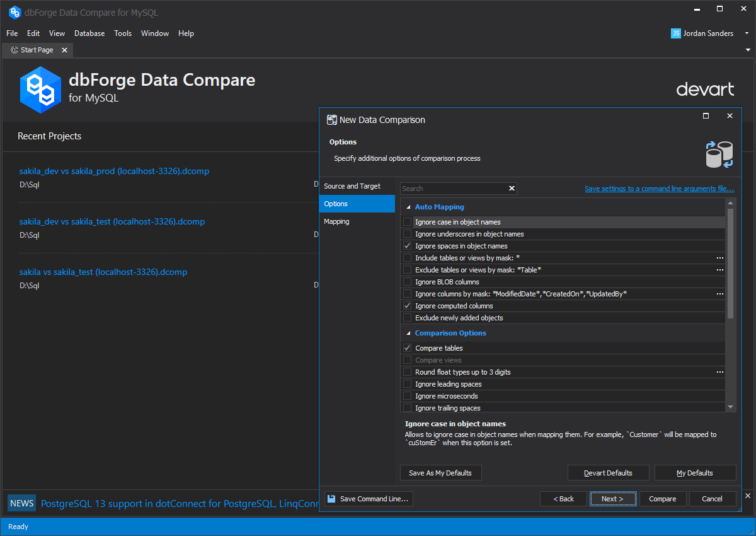Click options list scroll up arrow
756x536 pixels.
[731, 203]
